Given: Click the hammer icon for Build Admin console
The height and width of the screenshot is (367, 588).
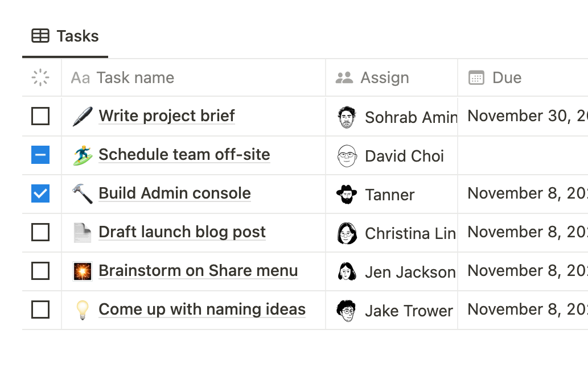Looking at the screenshot, I should [83, 193].
